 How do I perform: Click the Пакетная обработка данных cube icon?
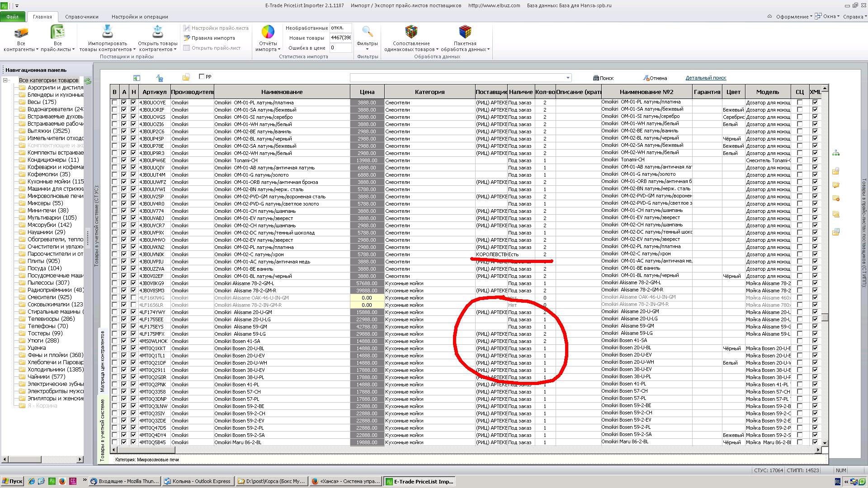click(x=465, y=32)
